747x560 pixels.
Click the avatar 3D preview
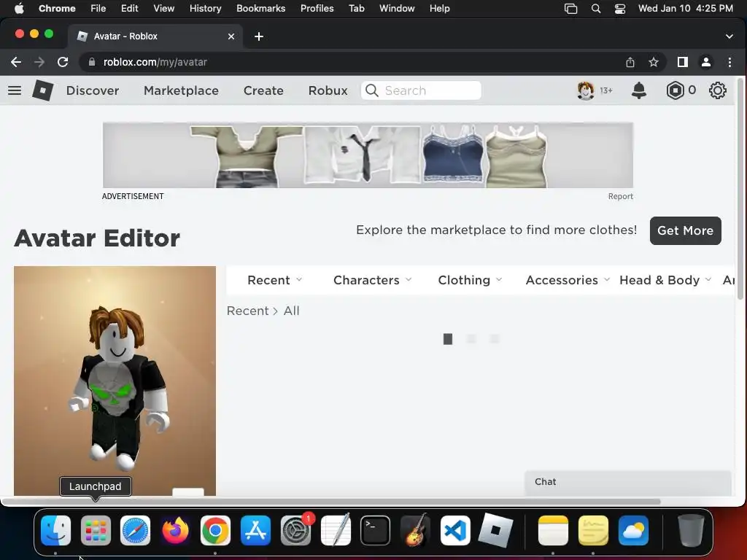click(x=115, y=381)
